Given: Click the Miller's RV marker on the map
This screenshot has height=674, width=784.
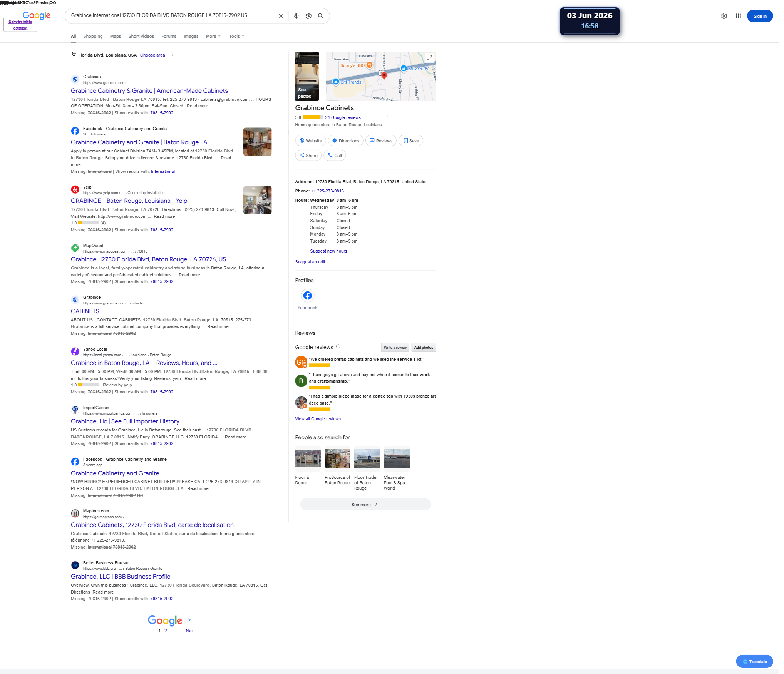Looking at the screenshot, I should (x=404, y=69).
